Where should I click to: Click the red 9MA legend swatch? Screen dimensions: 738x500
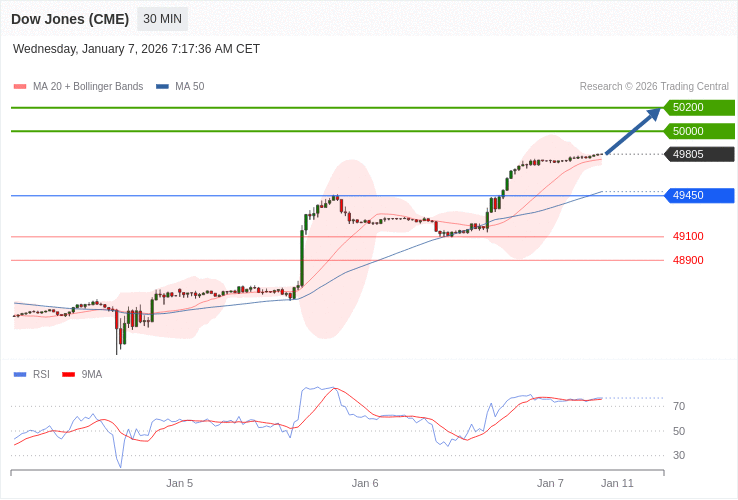coord(69,375)
